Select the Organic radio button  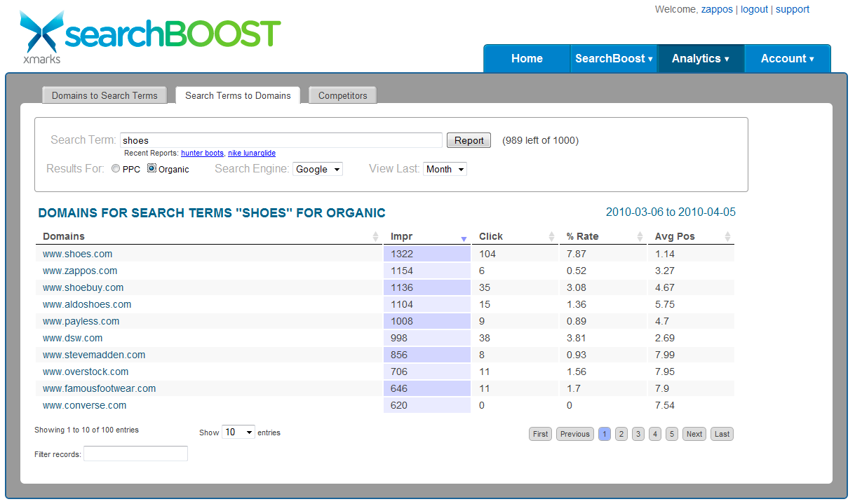point(152,169)
